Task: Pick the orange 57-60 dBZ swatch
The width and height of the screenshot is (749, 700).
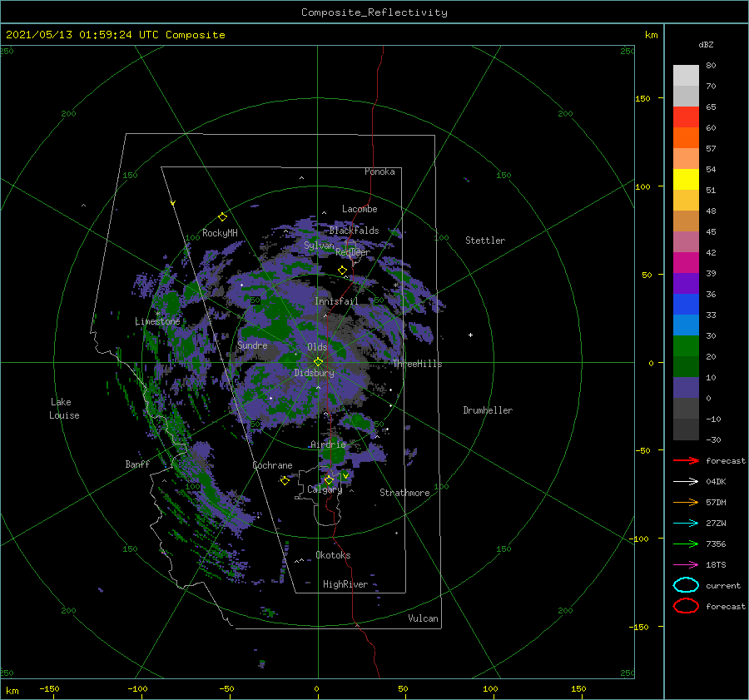Action: pyautogui.click(x=686, y=138)
